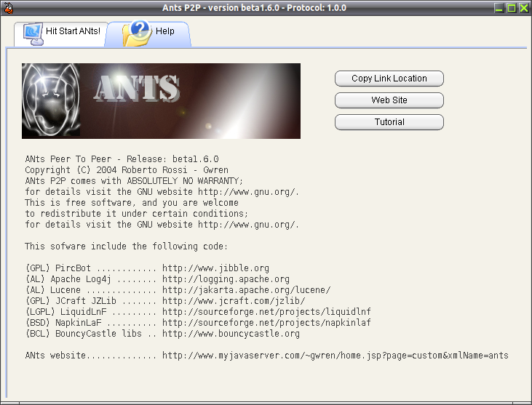Click the ANTS banner image
The image size is (532, 405).
coord(161,101)
